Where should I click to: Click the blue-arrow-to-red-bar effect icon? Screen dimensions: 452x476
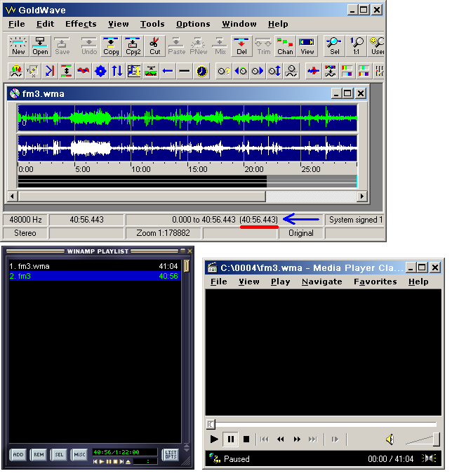(x=49, y=71)
